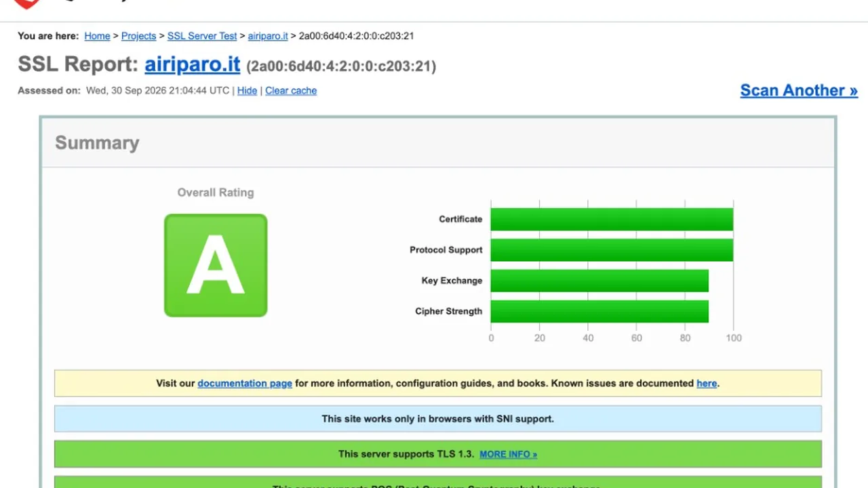Click the chart axis value 100
The height and width of the screenshot is (488, 868).
733,338
